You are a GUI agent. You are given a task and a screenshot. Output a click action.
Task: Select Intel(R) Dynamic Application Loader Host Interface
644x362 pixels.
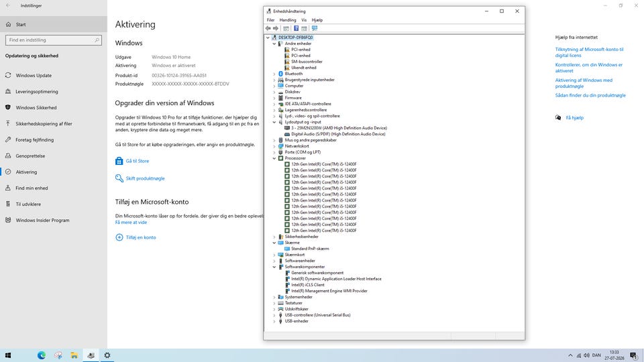pyautogui.click(x=336, y=279)
